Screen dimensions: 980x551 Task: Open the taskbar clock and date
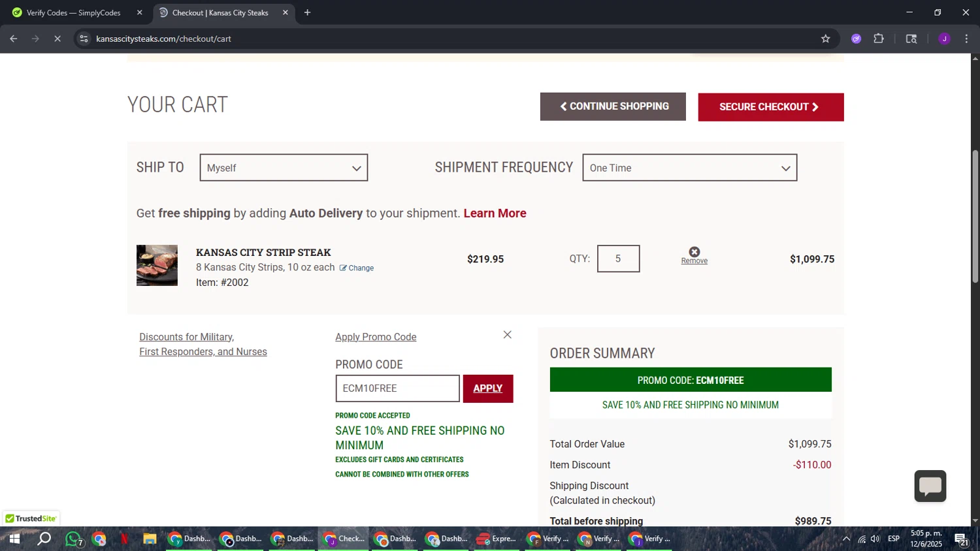tap(926, 539)
